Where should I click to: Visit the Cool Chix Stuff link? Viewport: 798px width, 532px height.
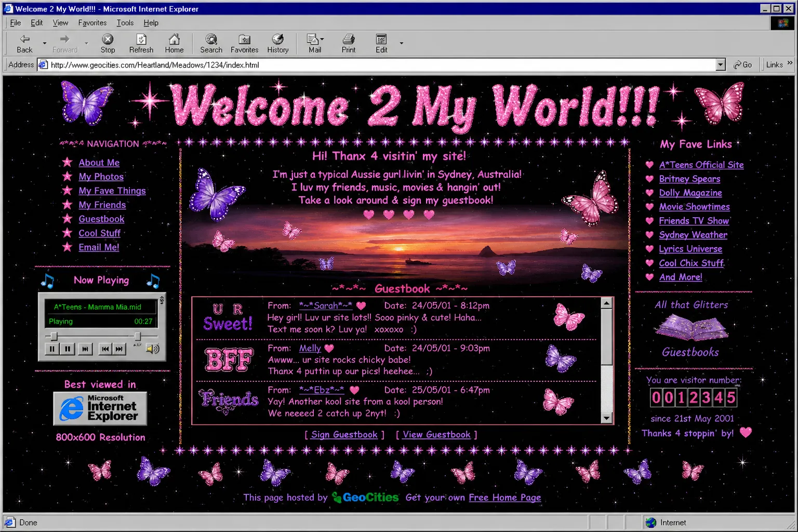691,263
